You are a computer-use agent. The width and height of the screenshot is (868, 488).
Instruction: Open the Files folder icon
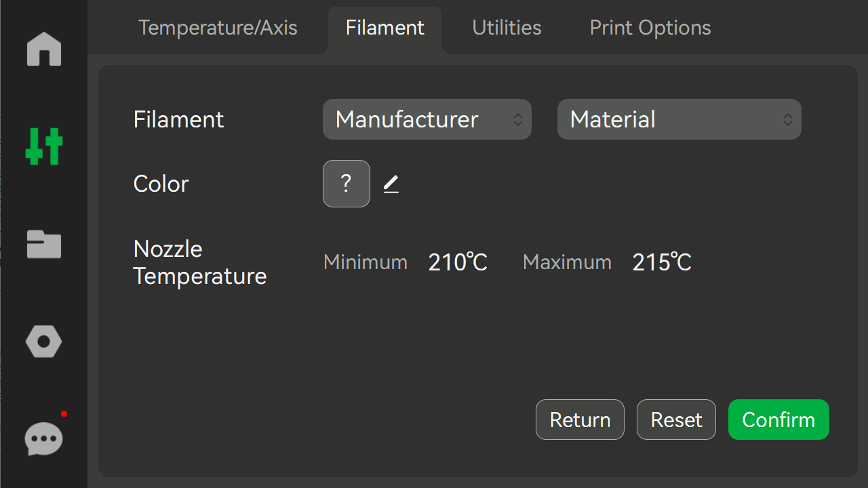pyautogui.click(x=44, y=244)
